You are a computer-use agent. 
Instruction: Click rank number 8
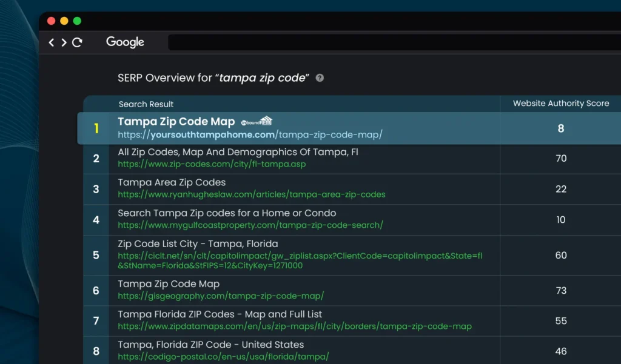pos(96,351)
